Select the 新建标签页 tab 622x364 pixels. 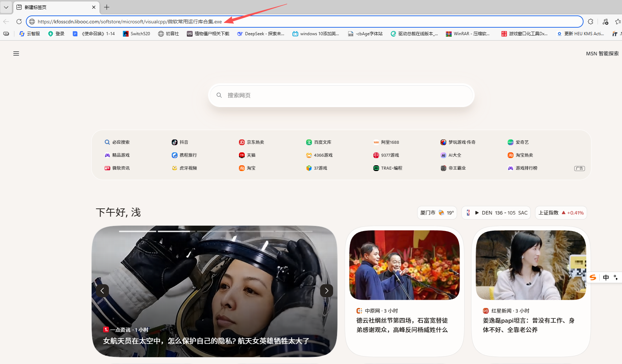click(x=54, y=7)
